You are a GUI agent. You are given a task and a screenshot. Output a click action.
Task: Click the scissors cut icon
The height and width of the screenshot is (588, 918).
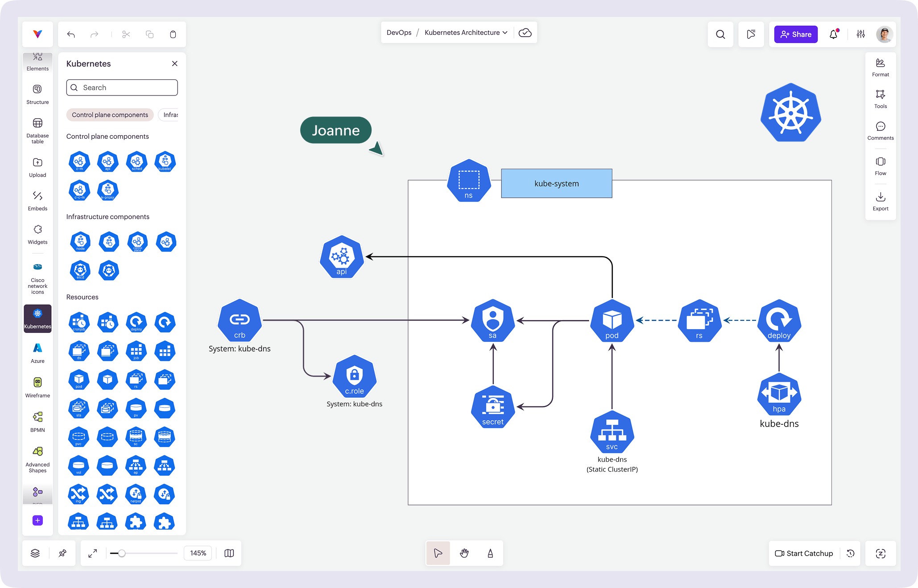click(126, 34)
